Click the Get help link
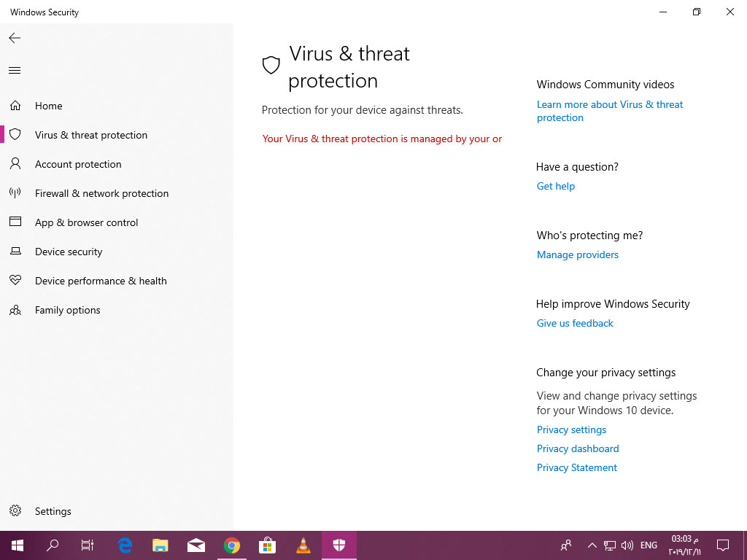 (556, 186)
